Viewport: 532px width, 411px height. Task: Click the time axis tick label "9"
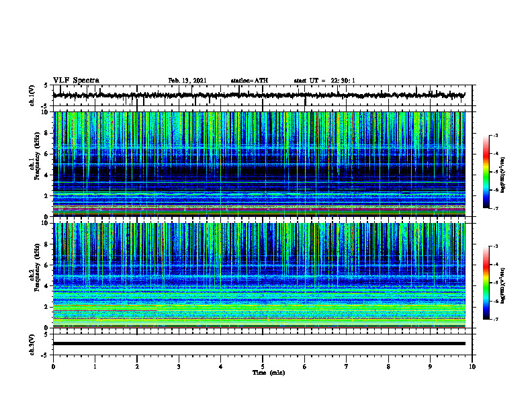pos(430,367)
